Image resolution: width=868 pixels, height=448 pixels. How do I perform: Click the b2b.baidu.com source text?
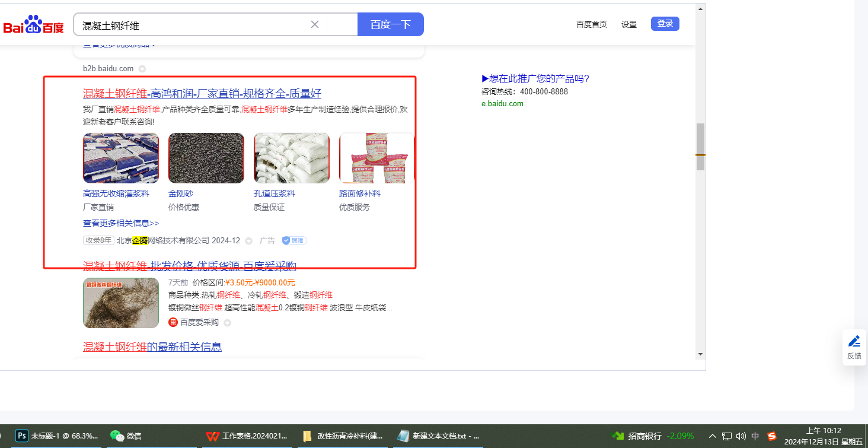click(x=108, y=69)
